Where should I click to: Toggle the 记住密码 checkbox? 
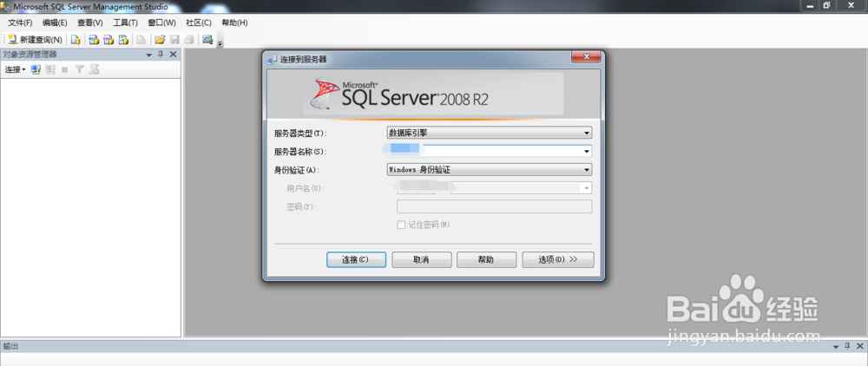[x=401, y=225]
